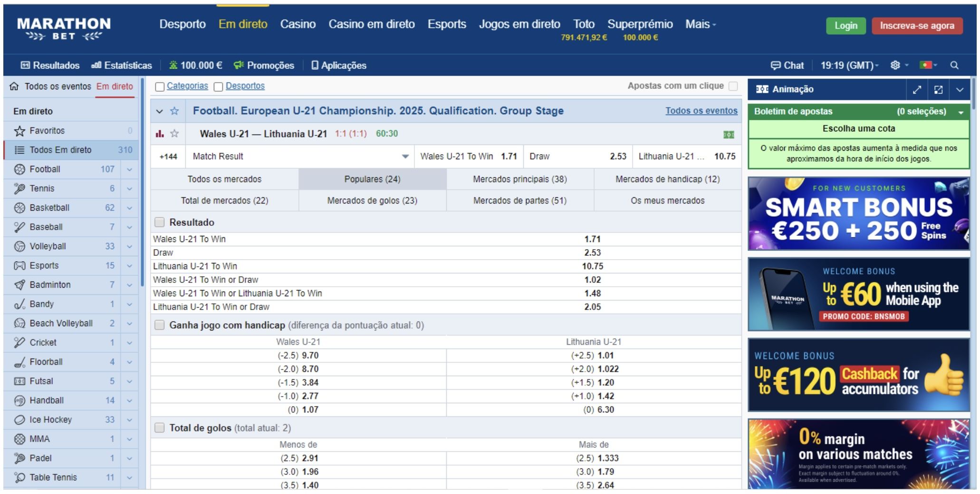Viewport: 980px width, 494px height.
Task: Expand the Tennis sidebar chevron
Action: coord(129,189)
